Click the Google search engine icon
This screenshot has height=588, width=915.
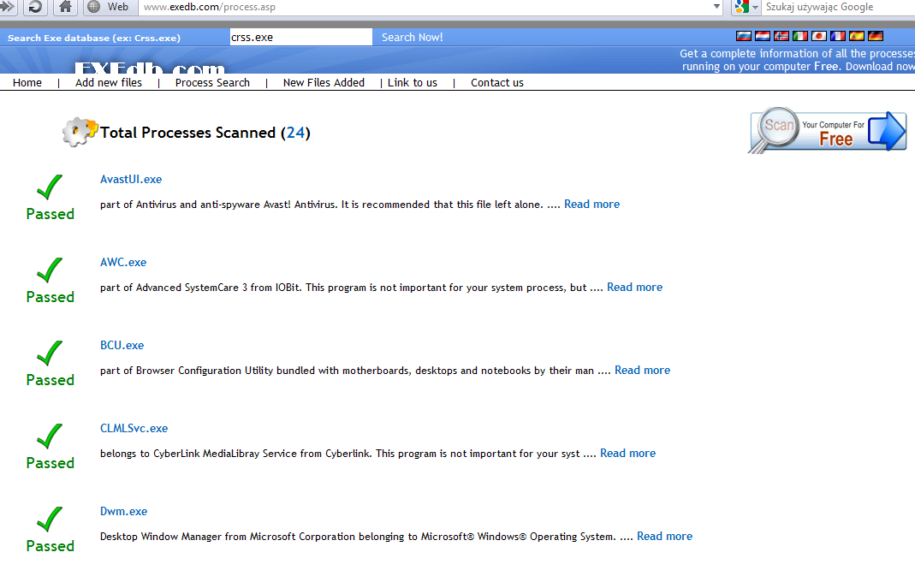[742, 7]
